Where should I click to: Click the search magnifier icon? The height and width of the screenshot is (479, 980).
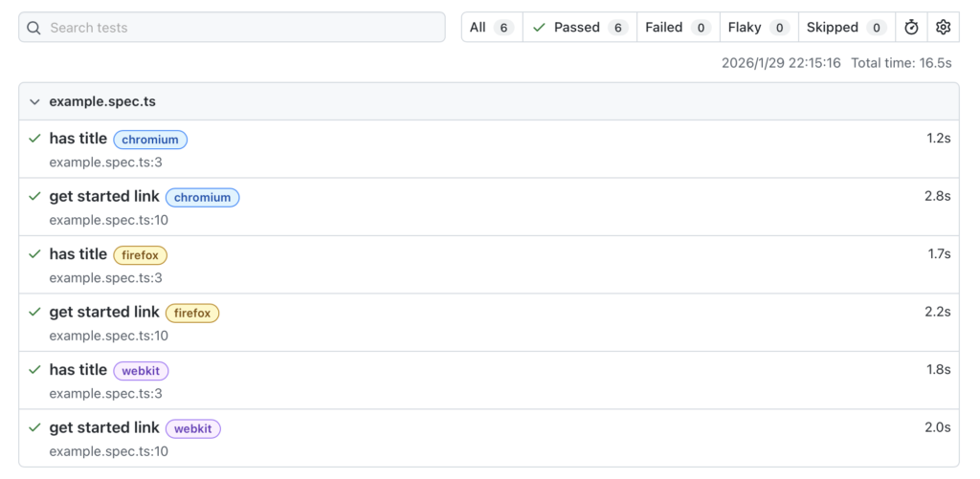click(33, 28)
